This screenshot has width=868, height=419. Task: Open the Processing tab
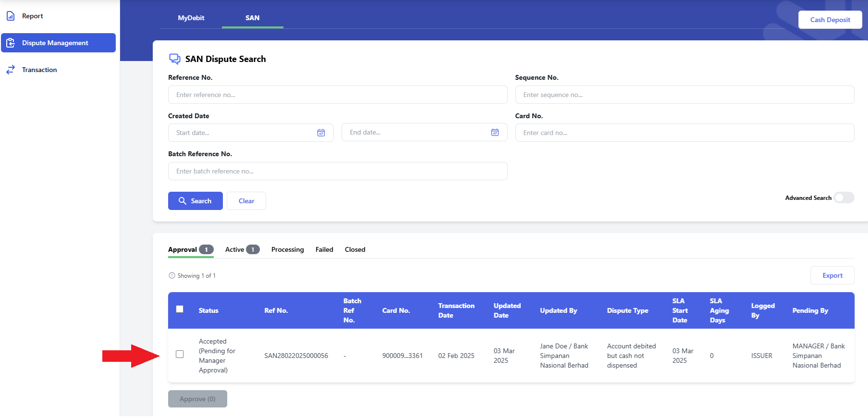click(x=288, y=249)
